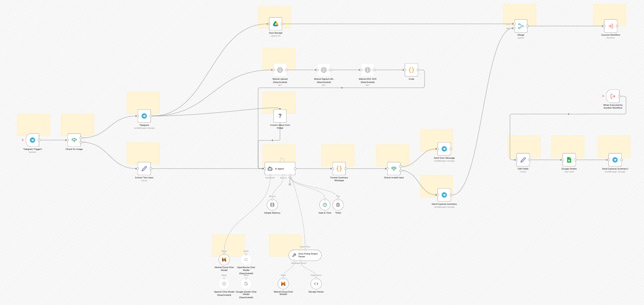Open the Edit Fields node
This screenshot has width=644, height=305.
click(x=523, y=160)
